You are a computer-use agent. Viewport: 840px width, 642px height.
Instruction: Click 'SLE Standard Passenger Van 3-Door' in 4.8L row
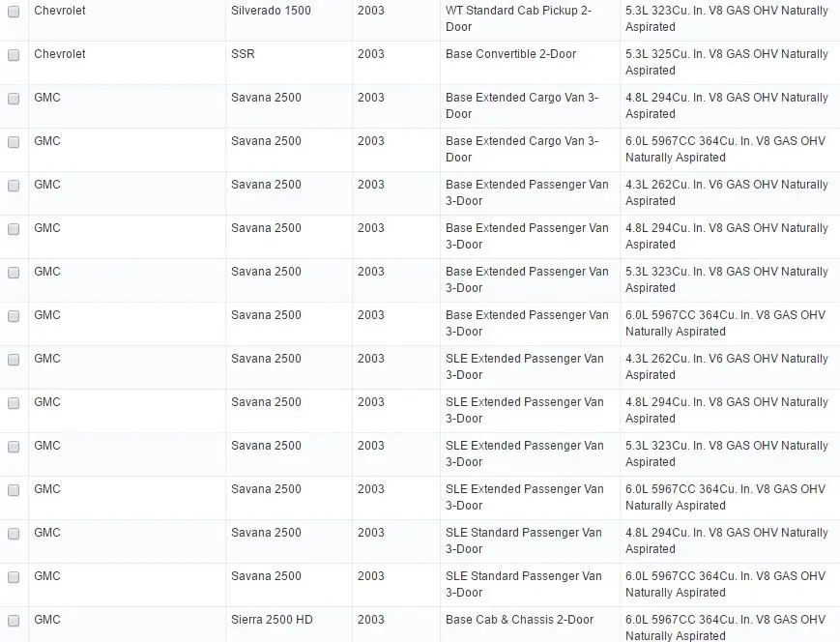(523, 540)
